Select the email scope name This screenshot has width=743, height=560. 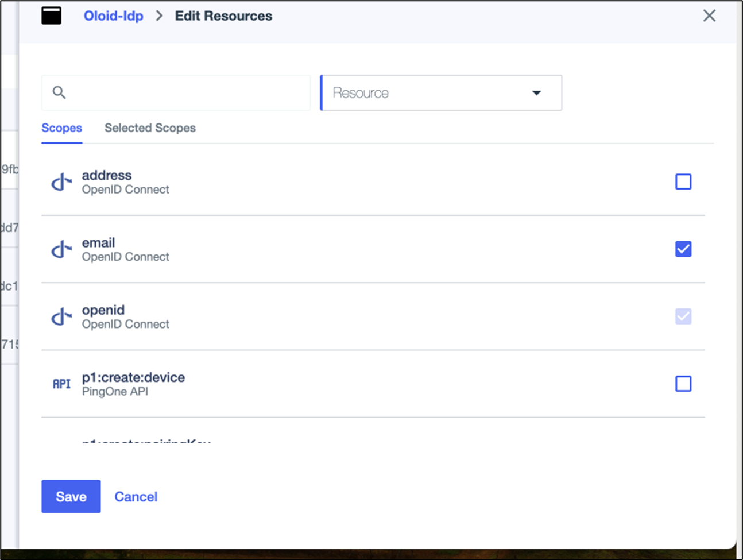coord(98,242)
